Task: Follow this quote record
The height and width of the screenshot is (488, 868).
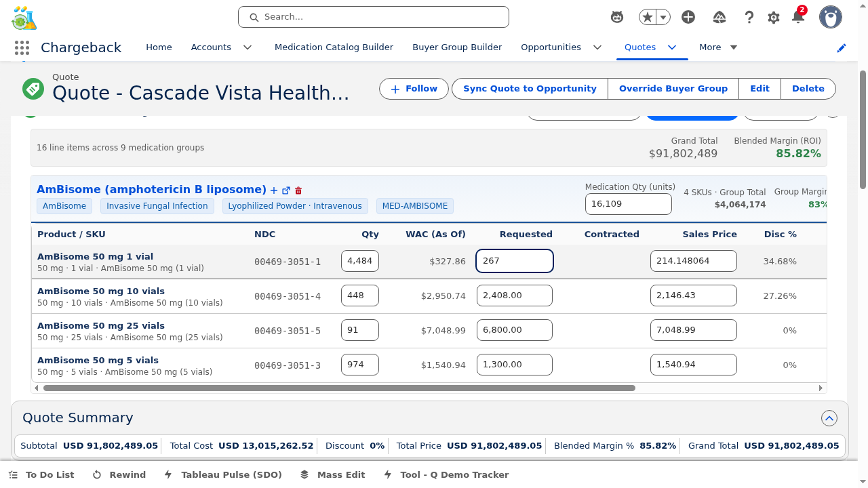Action: click(x=414, y=89)
